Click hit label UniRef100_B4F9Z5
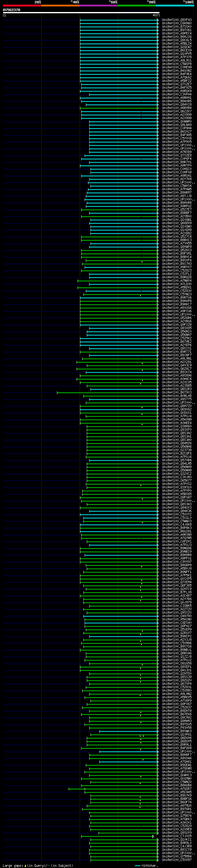Screen dimensions: 197x868 point(177,88)
